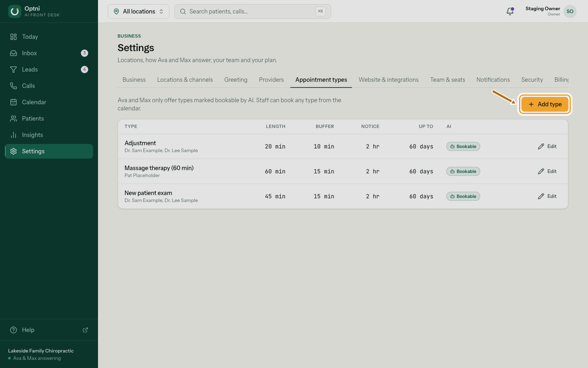This screenshot has height=368, width=588.
Task: Open Calls via phone icon
Action: coord(13,86)
